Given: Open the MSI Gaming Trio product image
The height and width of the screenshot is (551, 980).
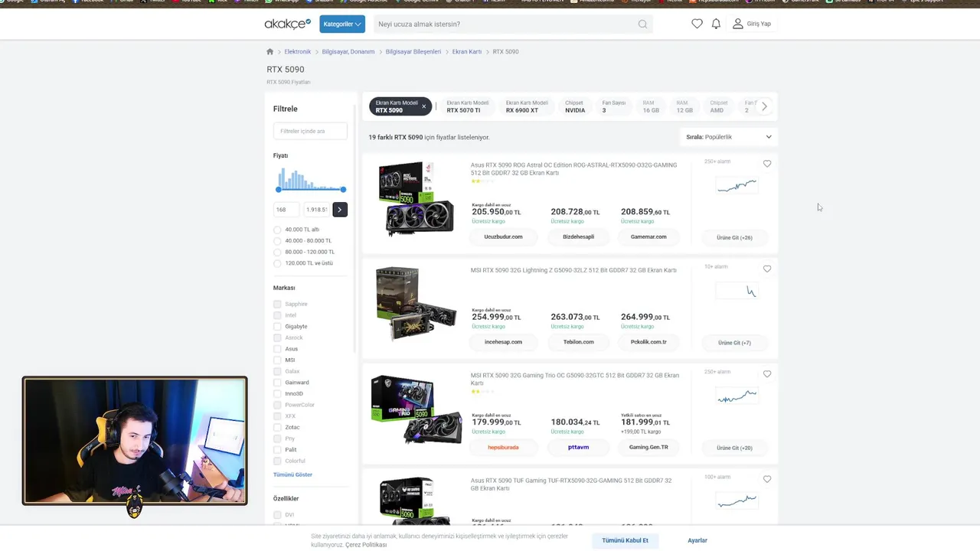Looking at the screenshot, I should coord(416,409).
